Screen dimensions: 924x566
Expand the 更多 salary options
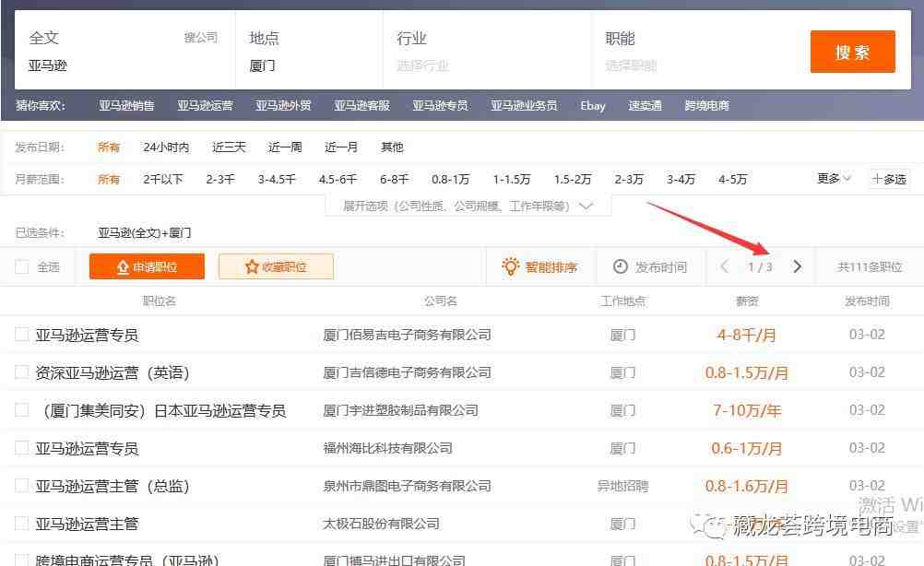click(834, 178)
